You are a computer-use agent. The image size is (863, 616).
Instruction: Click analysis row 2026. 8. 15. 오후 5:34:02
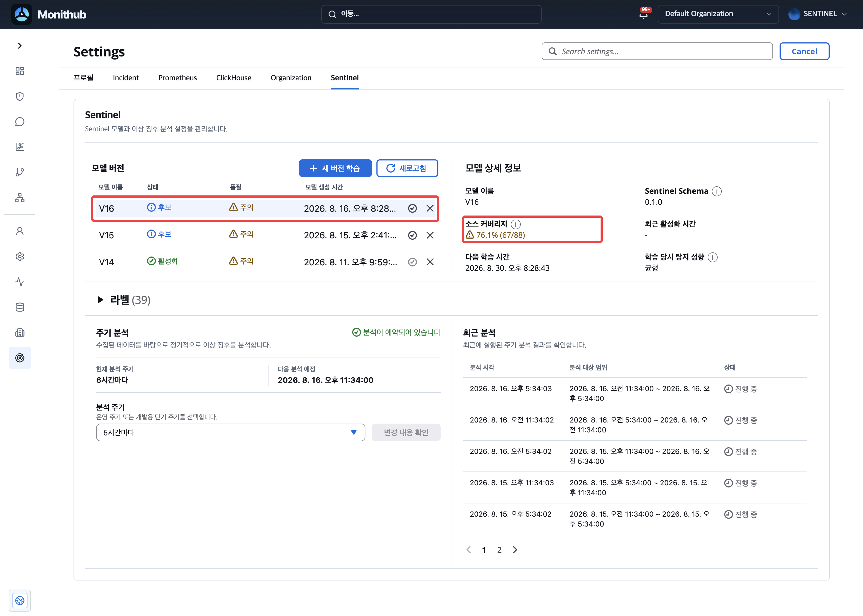pyautogui.click(x=635, y=519)
